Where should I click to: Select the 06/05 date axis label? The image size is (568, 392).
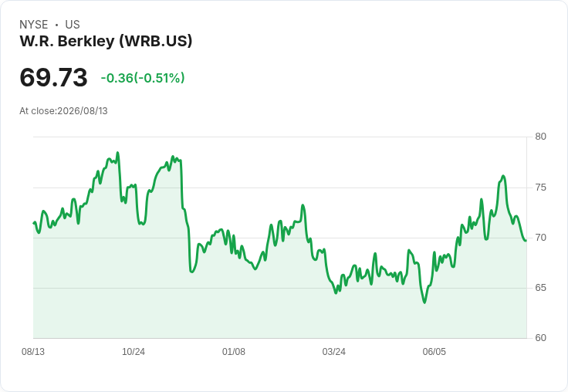point(434,352)
